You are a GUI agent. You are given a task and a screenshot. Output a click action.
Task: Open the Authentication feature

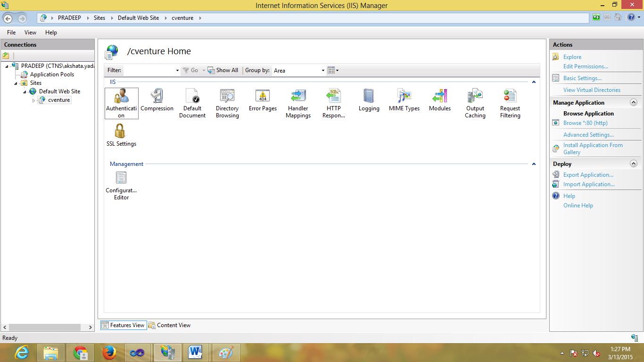[x=121, y=103]
